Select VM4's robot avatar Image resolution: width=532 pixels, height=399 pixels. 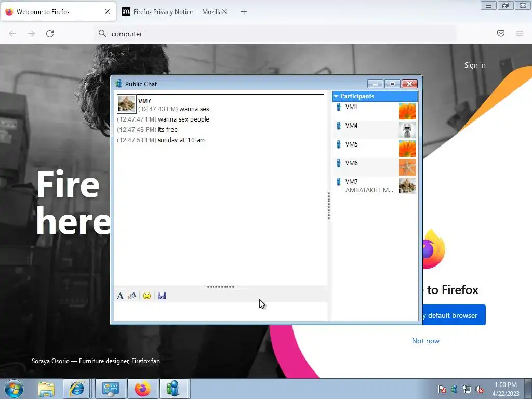coord(407,130)
